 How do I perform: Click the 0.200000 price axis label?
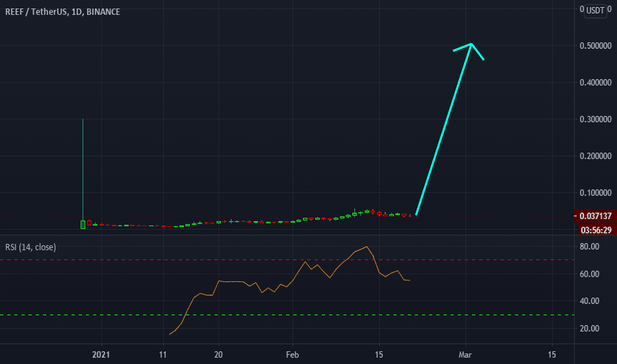pyautogui.click(x=595, y=156)
